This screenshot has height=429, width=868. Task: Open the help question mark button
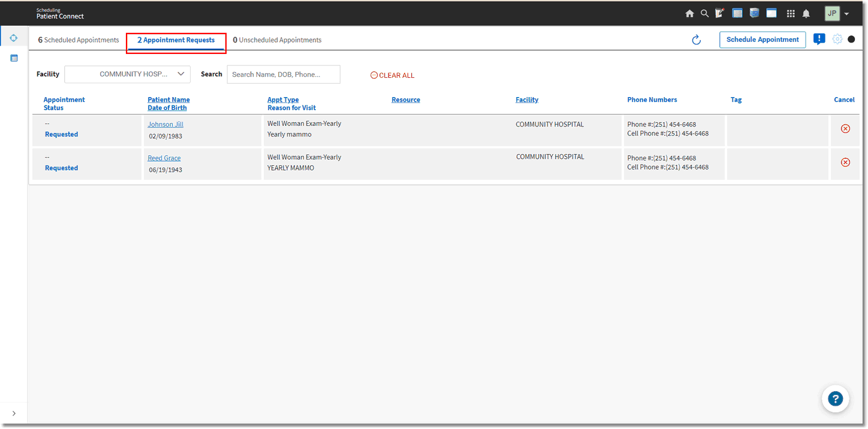(x=835, y=398)
